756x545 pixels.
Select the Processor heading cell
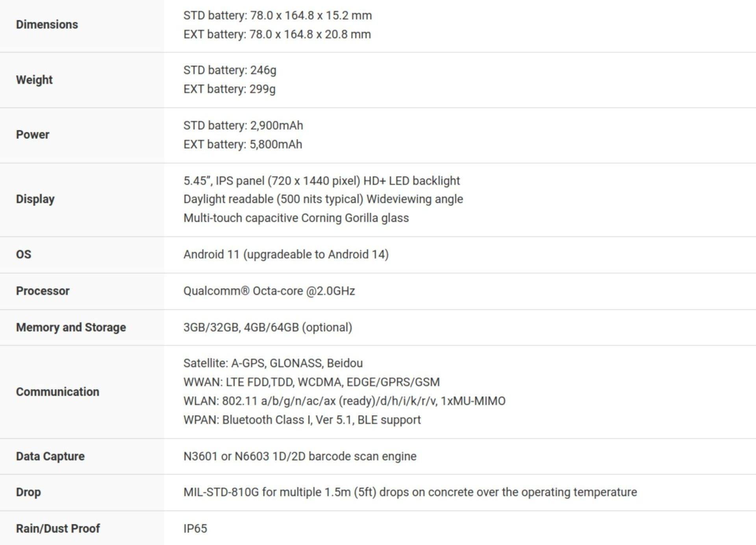(x=43, y=291)
